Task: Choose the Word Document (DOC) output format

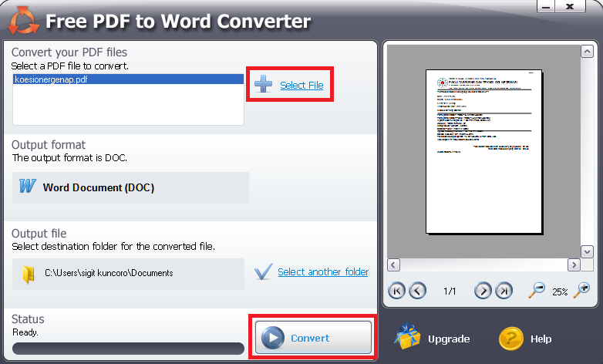Action: coord(130,187)
